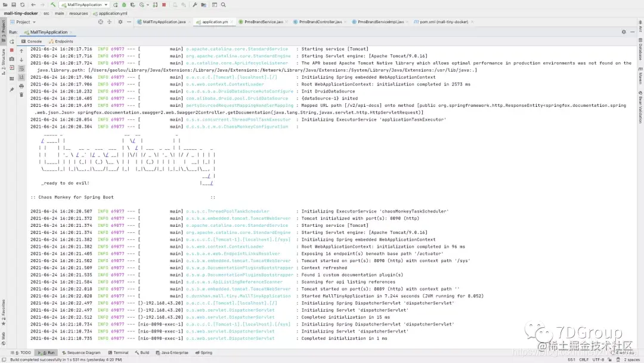Image resolution: width=644 pixels, height=363 pixels.
Task: Select opened file with the target icon
Action: tap(101, 21)
